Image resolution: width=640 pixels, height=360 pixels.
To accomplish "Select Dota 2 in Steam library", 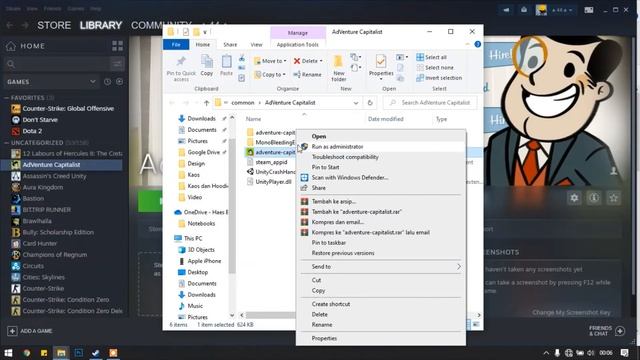I will [27, 131].
